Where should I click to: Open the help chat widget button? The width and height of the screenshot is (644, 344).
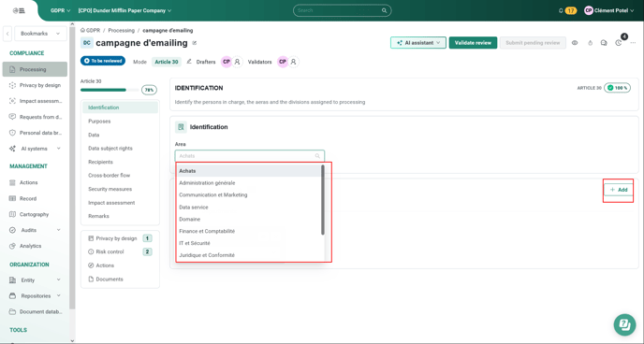click(x=624, y=324)
